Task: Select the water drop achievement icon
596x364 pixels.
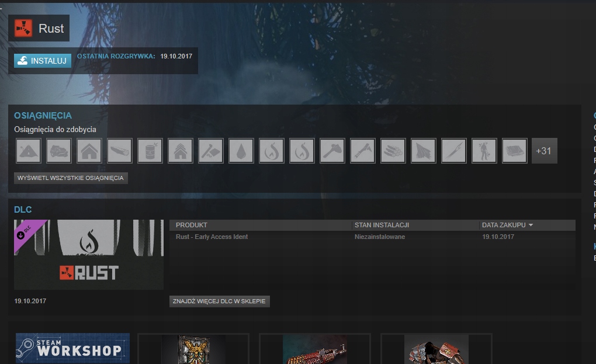Action: 241,151
